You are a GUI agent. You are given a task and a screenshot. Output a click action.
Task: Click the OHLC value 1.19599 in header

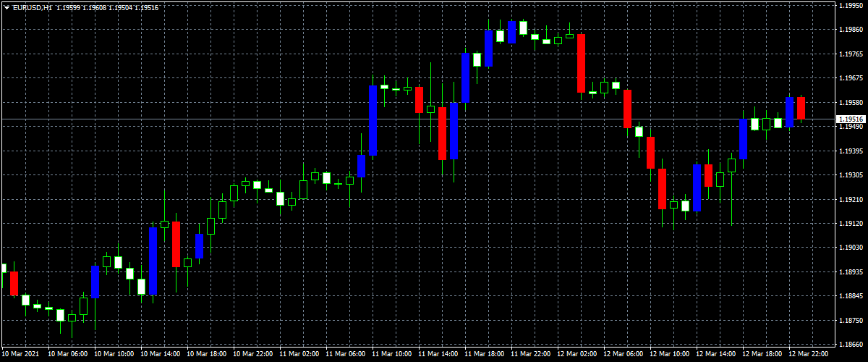pos(68,7)
